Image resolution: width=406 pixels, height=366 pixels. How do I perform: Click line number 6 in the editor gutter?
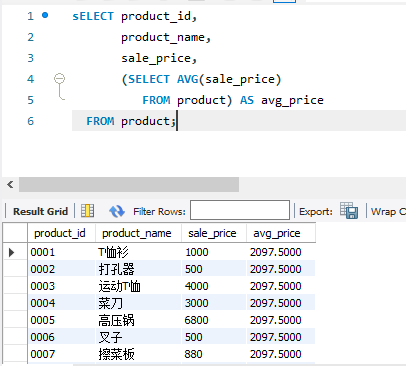coord(30,121)
